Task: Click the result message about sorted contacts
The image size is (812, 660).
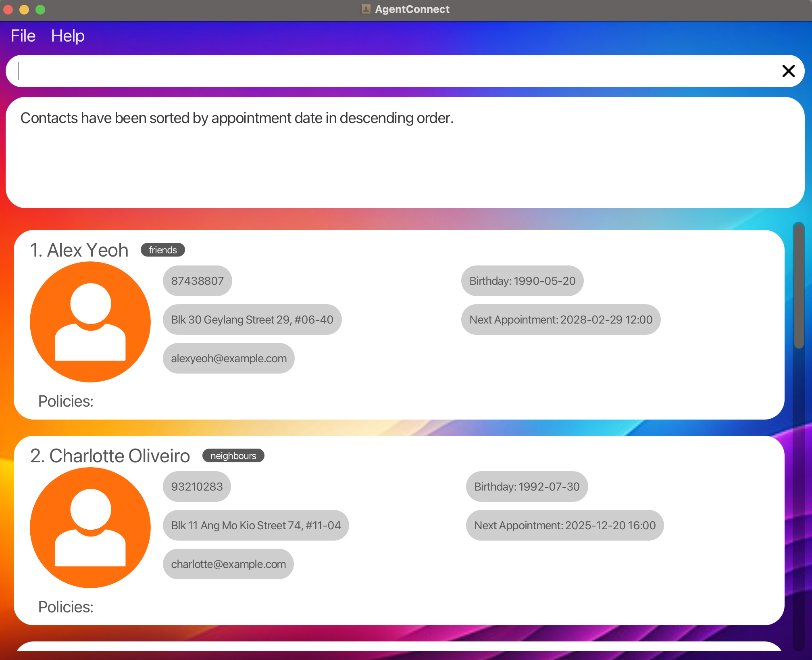Action: 237,118
